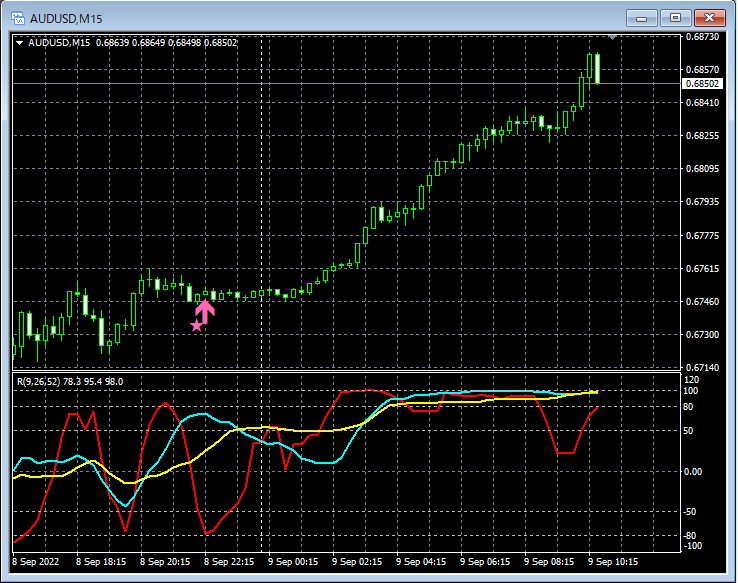Click the AUDUSD,M15 OHLC values text
The height and width of the screenshot is (583, 738).
(x=167, y=43)
